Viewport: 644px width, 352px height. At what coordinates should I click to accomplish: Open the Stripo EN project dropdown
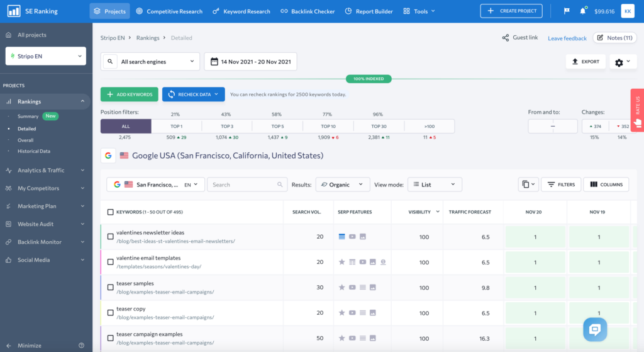[45, 56]
